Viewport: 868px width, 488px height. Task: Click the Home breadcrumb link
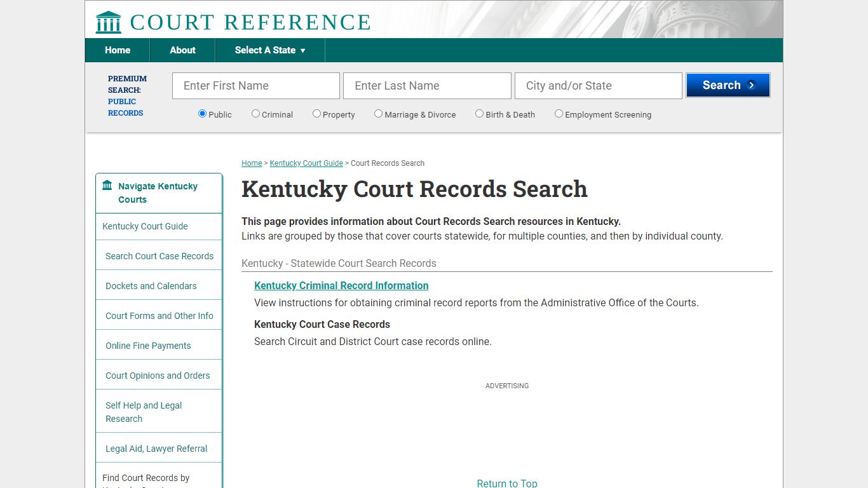(x=252, y=163)
